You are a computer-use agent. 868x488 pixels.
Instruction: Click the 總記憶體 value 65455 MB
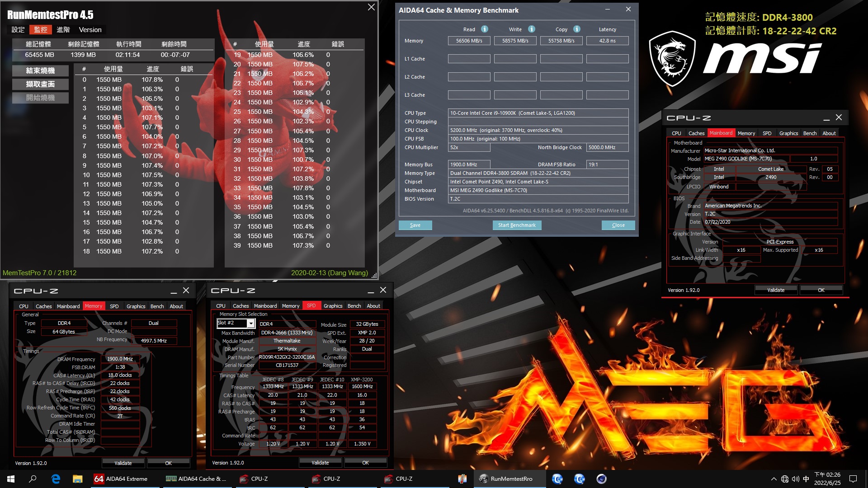(x=40, y=55)
